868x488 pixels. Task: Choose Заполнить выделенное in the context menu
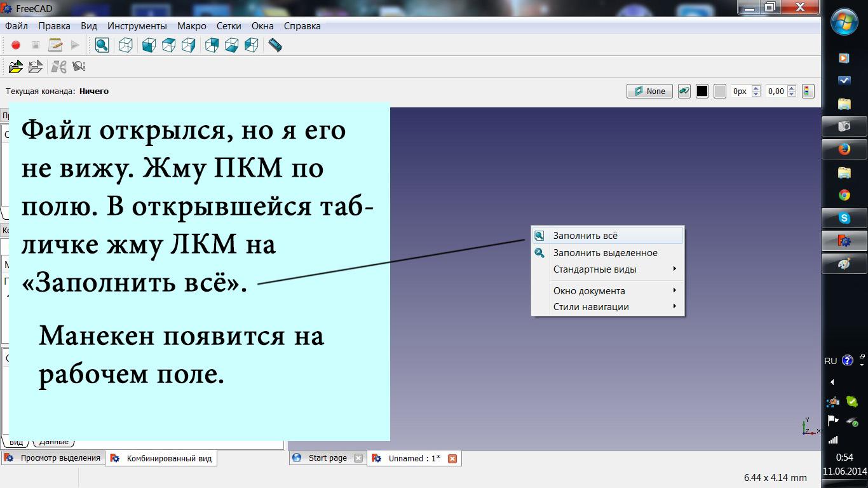608,253
